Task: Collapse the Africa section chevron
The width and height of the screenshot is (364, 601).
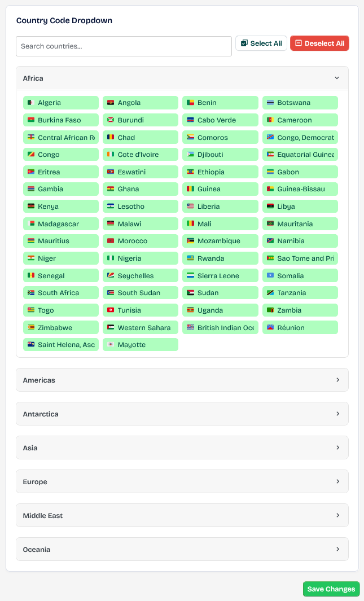Action: click(x=337, y=78)
